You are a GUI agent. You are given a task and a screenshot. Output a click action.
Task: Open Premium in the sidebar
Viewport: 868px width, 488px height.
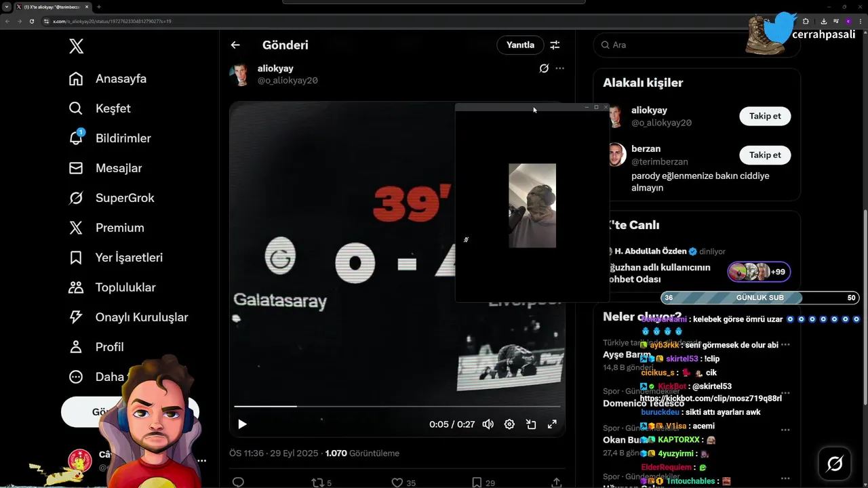[106, 228]
